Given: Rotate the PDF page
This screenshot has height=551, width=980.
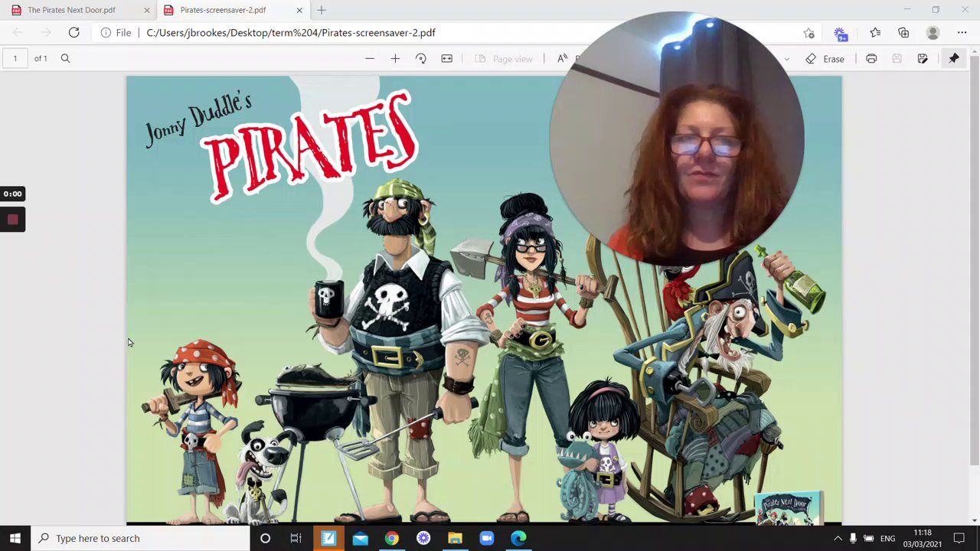Looking at the screenshot, I should click(420, 58).
